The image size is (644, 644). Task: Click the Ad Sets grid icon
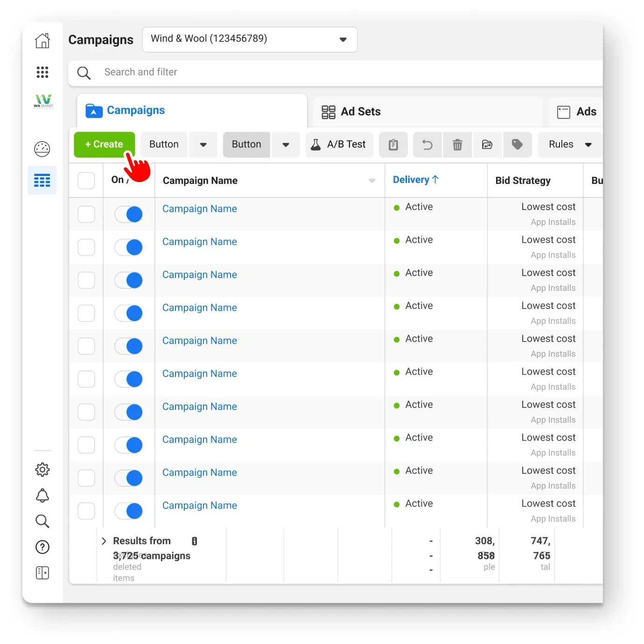[x=329, y=112]
